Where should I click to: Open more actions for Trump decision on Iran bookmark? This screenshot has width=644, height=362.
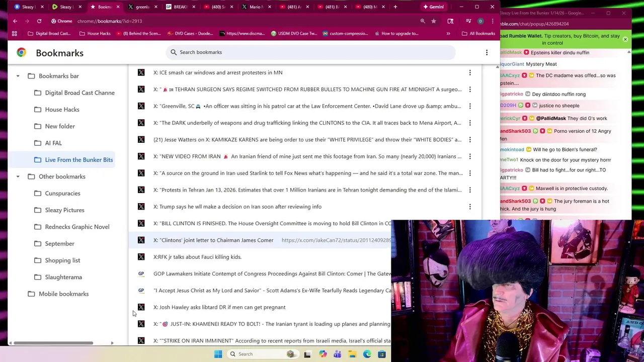click(x=470, y=207)
